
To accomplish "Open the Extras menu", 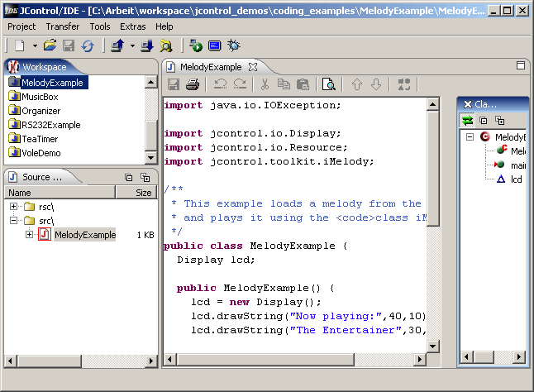I will click(x=132, y=26).
